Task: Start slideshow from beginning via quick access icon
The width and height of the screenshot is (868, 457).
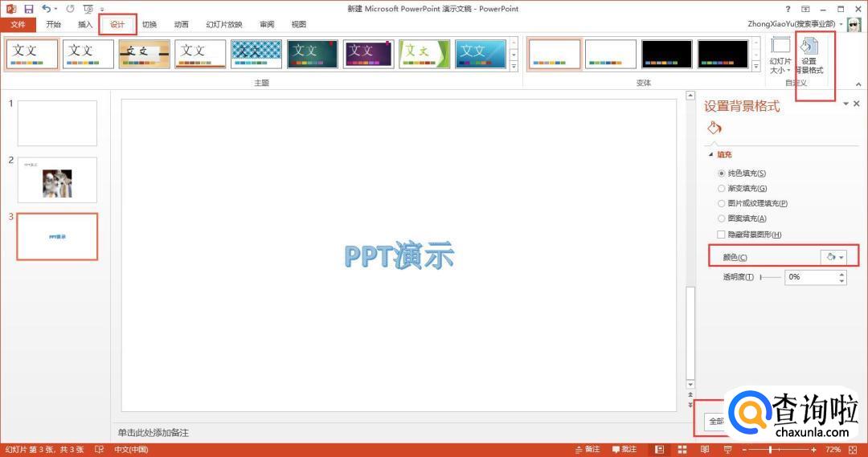Action: 88,9
